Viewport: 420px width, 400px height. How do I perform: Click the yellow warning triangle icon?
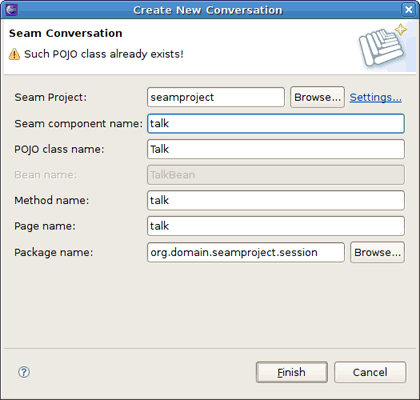pyautogui.click(x=14, y=54)
